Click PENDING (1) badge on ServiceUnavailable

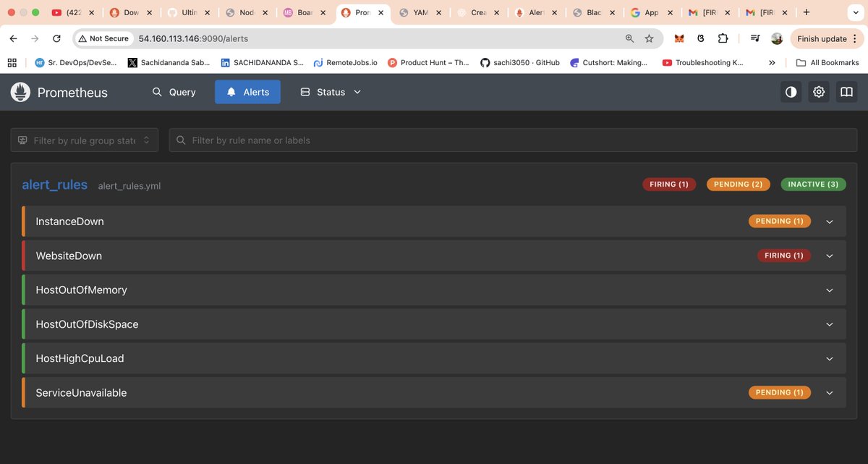pyautogui.click(x=780, y=393)
